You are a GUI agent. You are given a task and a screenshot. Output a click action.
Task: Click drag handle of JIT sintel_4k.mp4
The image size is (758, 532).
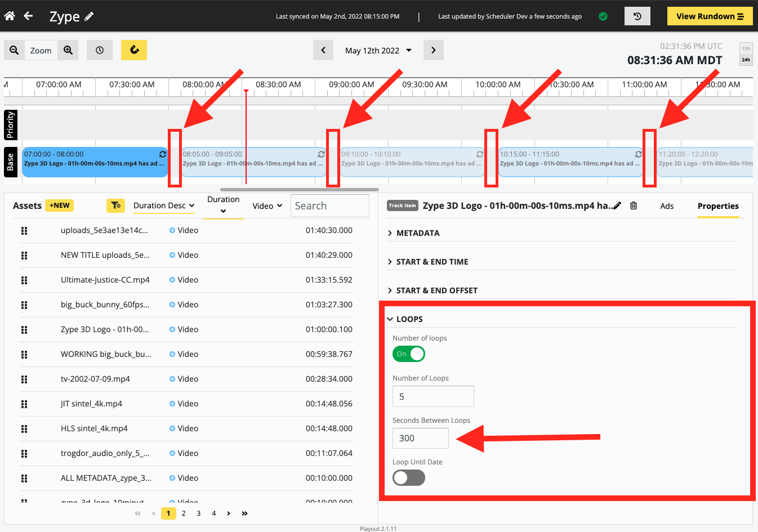[24, 404]
